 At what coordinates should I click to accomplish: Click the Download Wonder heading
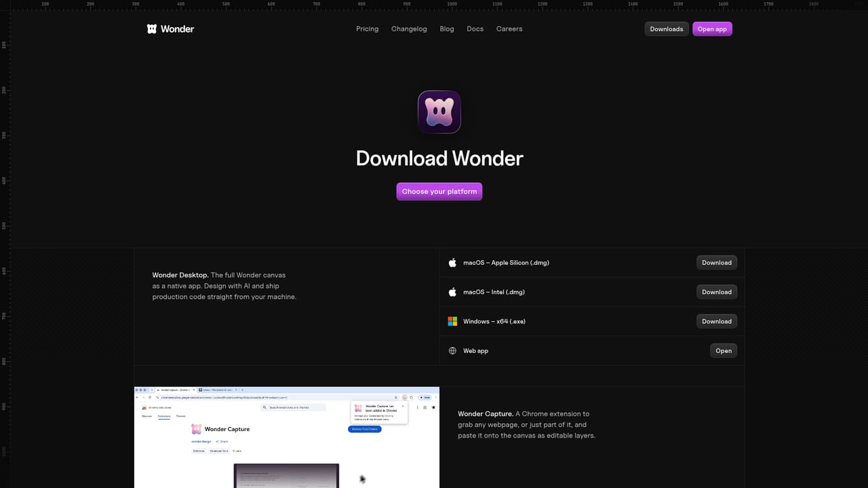tap(439, 158)
